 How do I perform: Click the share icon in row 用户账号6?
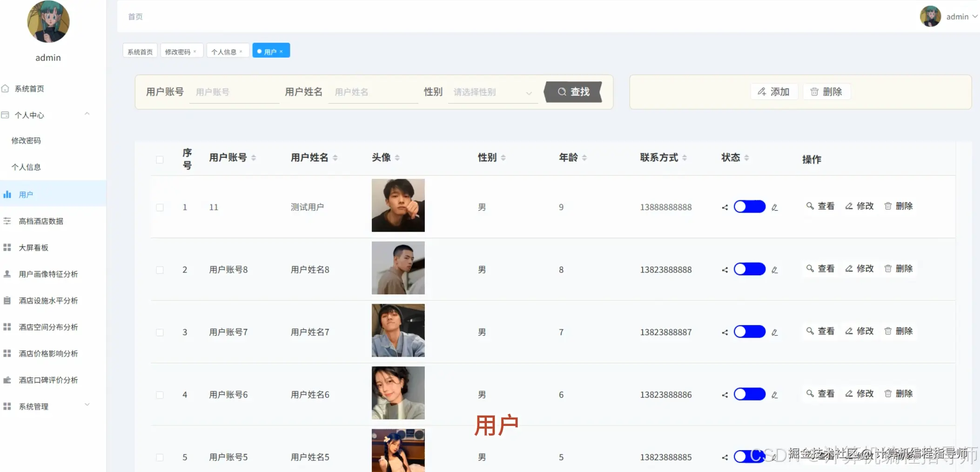coord(725,395)
